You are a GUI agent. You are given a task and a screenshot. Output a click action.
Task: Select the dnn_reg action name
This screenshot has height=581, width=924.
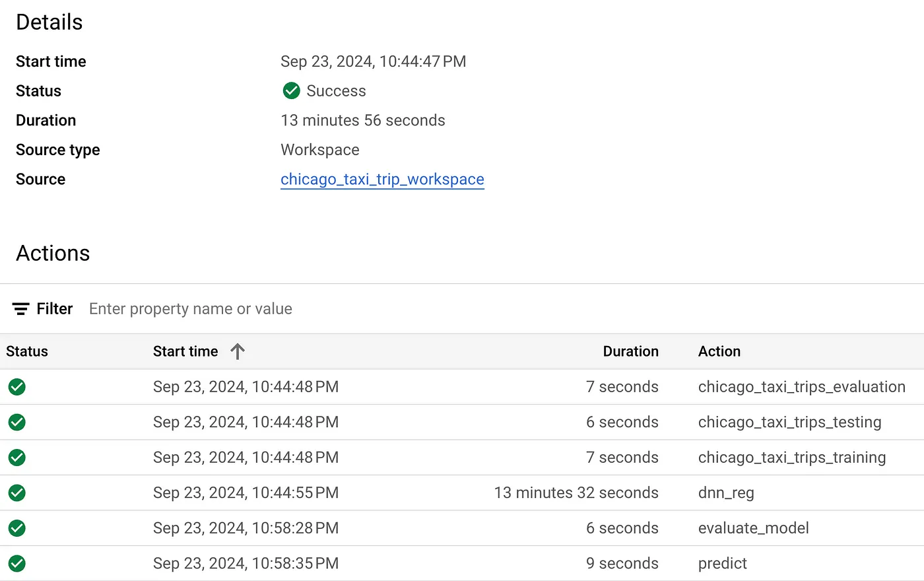[726, 493]
